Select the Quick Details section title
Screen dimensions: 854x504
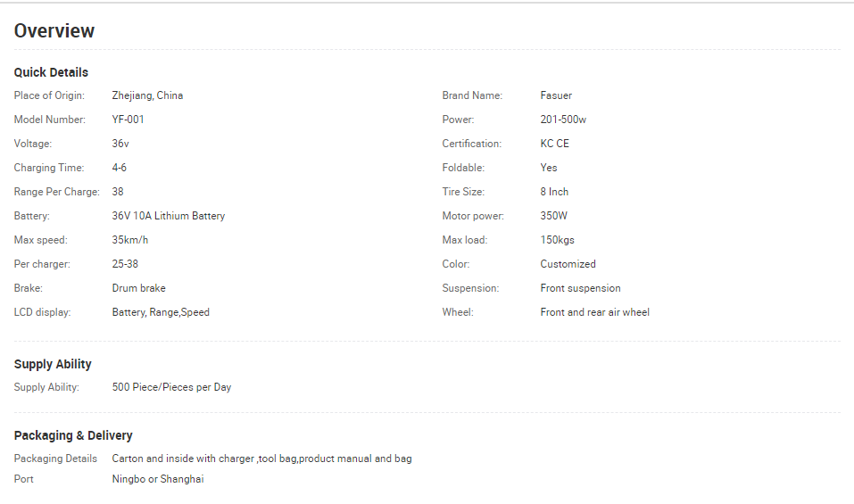(x=51, y=72)
